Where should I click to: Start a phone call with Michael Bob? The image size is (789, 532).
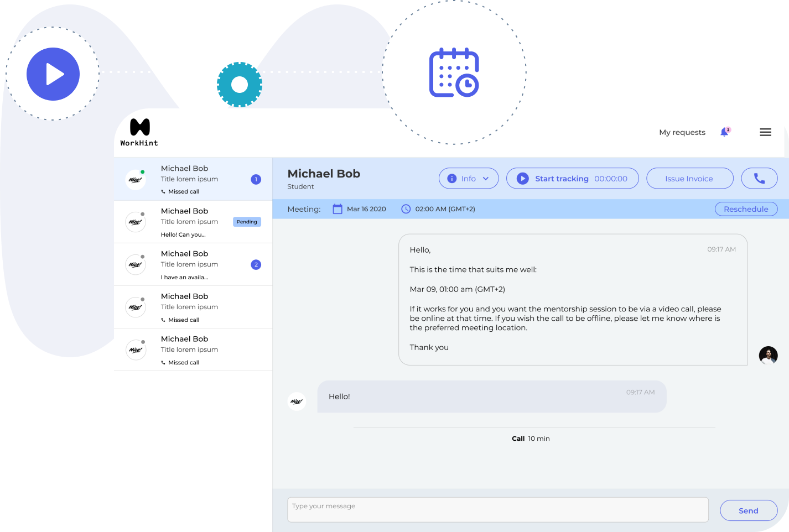[x=759, y=179]
